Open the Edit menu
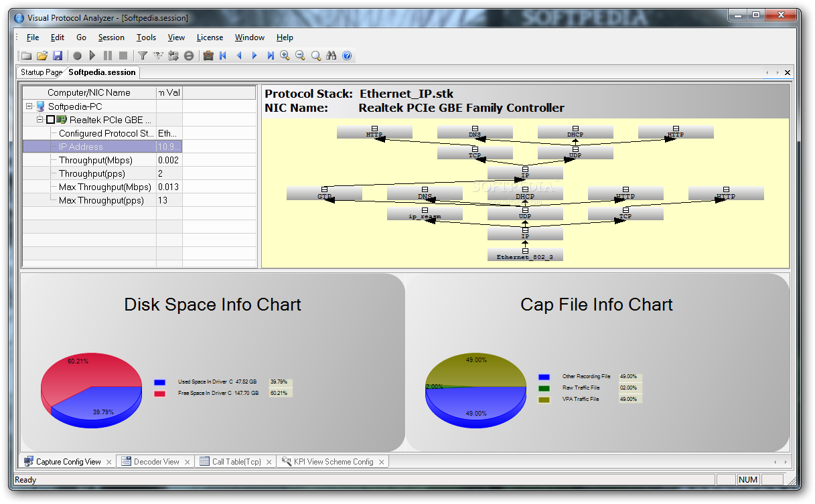The width and height of the screenshot is (815, 504). click(58, 37)
